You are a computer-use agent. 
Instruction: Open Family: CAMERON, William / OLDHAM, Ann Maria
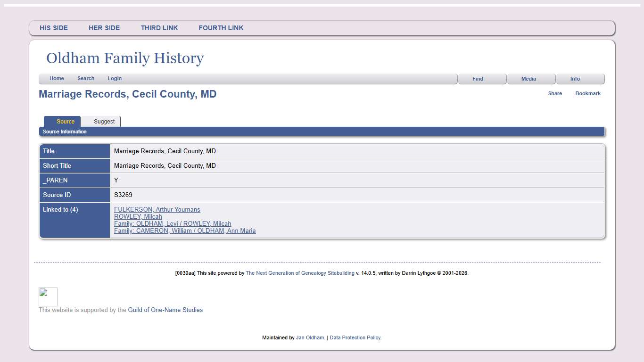tap(185, 231)
